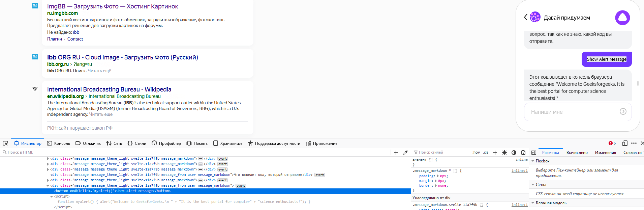Open 'ImgBB — Загрузить Фото' search result

tap(113, 6)
